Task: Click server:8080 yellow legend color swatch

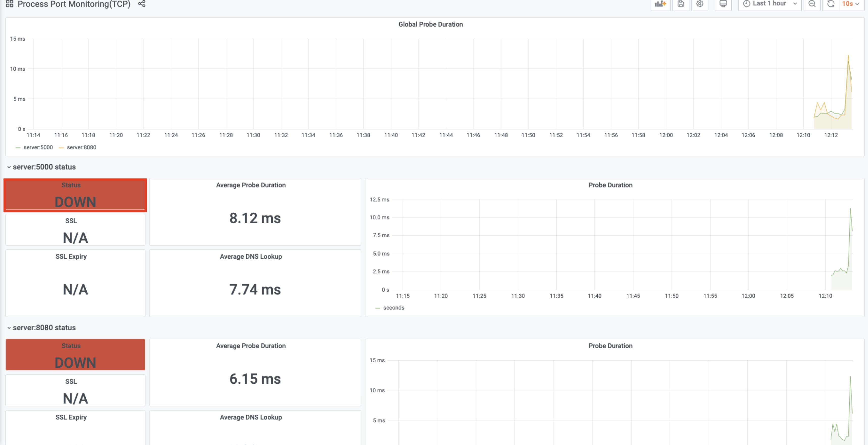Action: tap(61, 148)
